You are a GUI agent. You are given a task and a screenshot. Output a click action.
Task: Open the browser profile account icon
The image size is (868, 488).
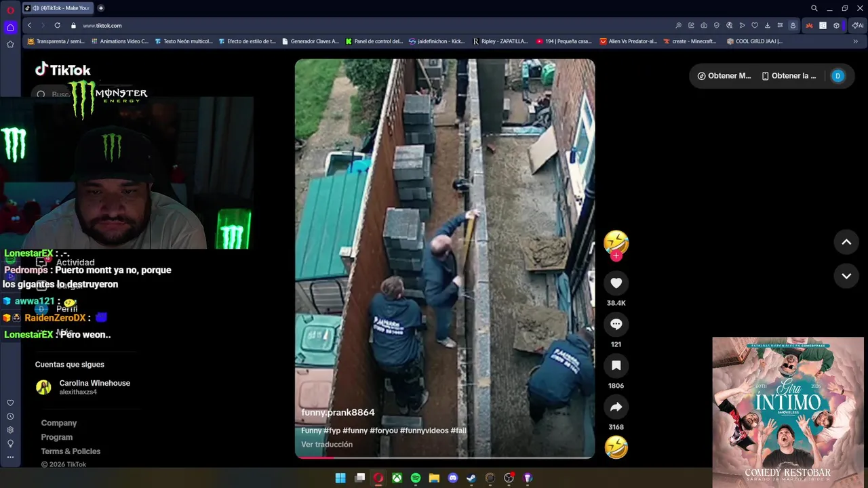[793, 26]
